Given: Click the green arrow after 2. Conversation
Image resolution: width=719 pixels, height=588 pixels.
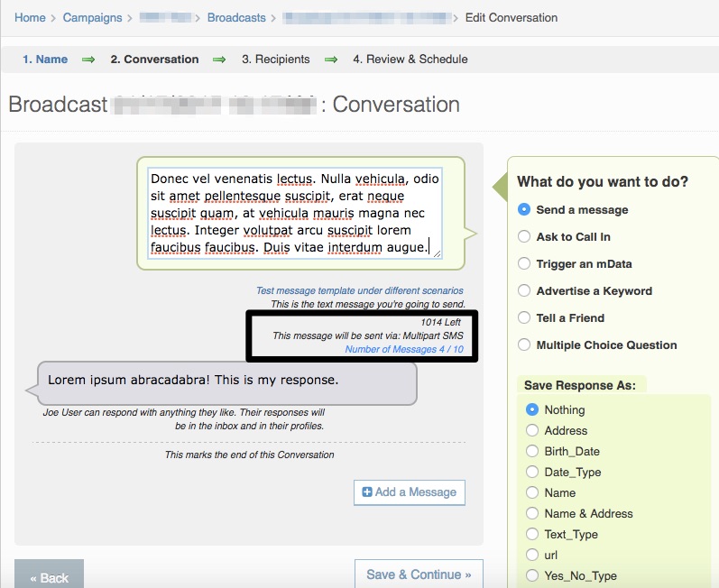Looking at the screenshot, I should click(x=219, y=60).
